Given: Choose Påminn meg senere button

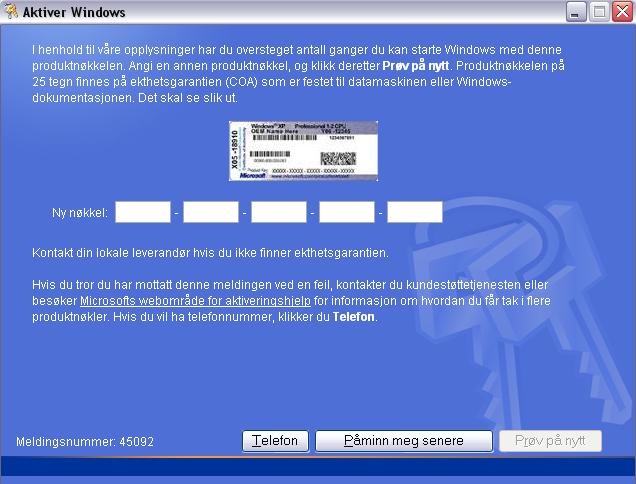Looking at the screenshot, I should coord(404,441).
